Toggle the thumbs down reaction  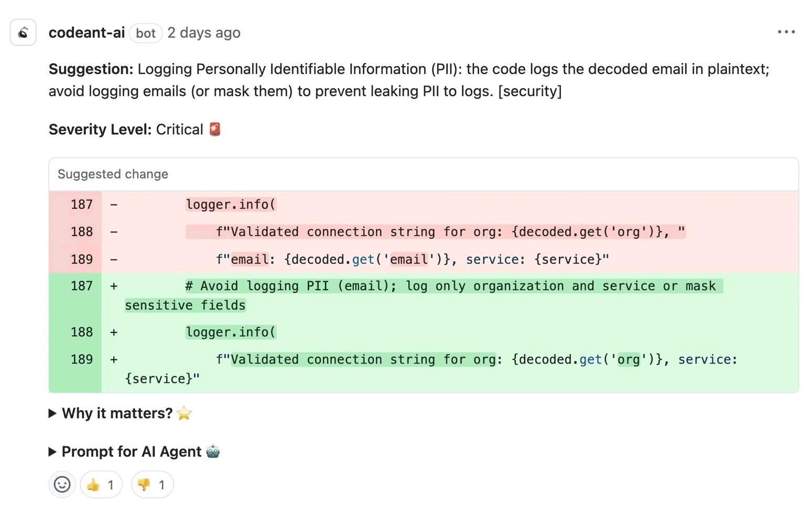click(x=151, y=484)
